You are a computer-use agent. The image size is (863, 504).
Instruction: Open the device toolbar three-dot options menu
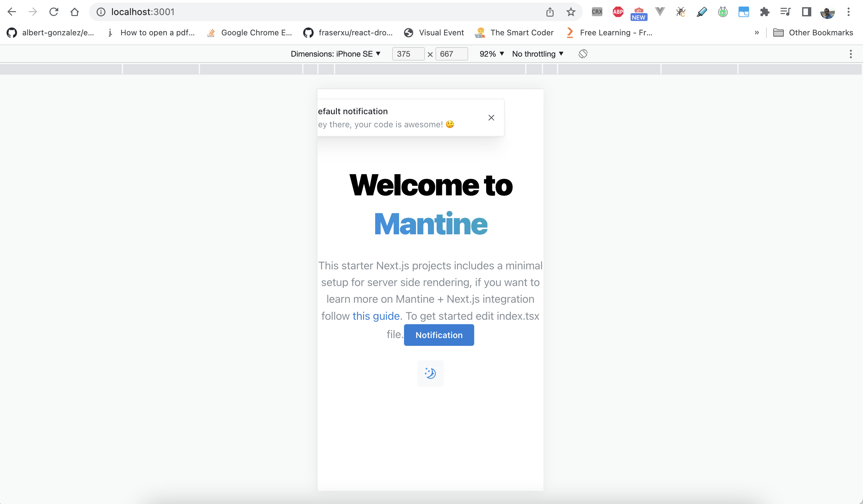point(851,54)
